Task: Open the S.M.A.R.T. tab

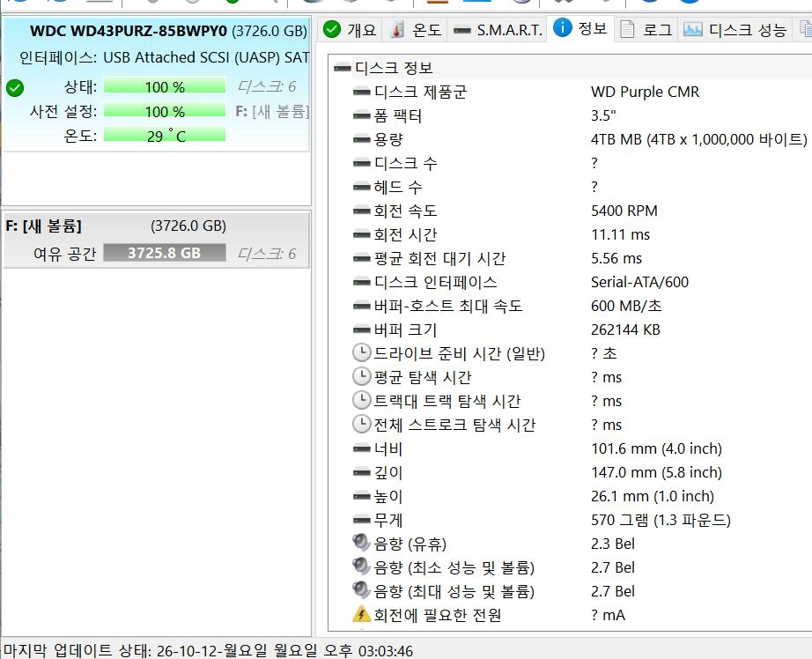Action: (498, 30)
